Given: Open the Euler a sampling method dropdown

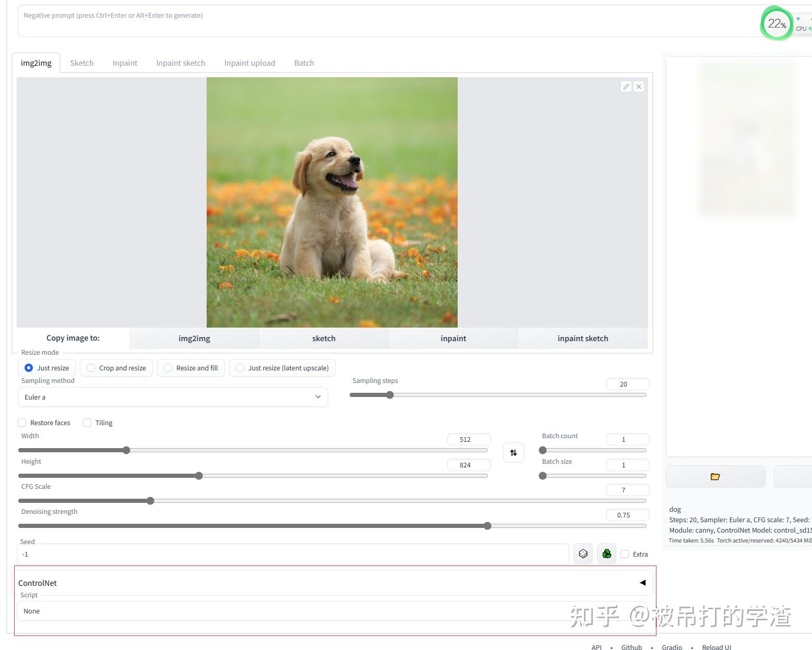Looking at the screenshot, I should (173, 397).
